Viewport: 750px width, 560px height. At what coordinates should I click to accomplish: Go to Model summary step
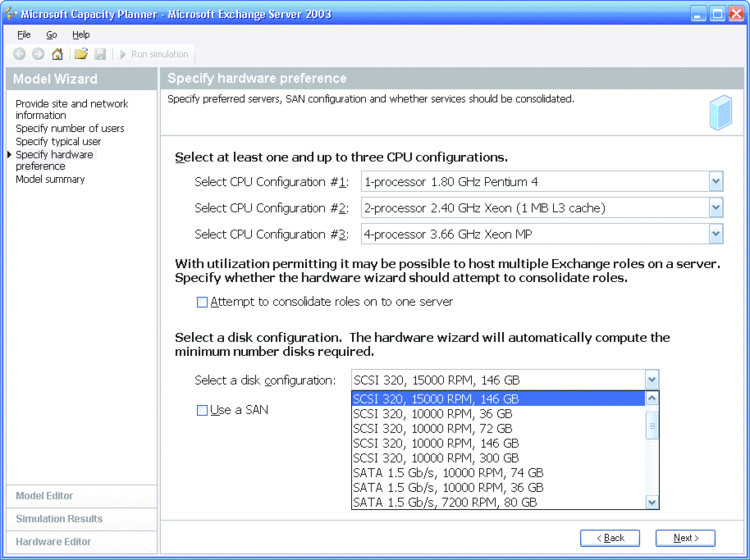click(x=50, y=179)
